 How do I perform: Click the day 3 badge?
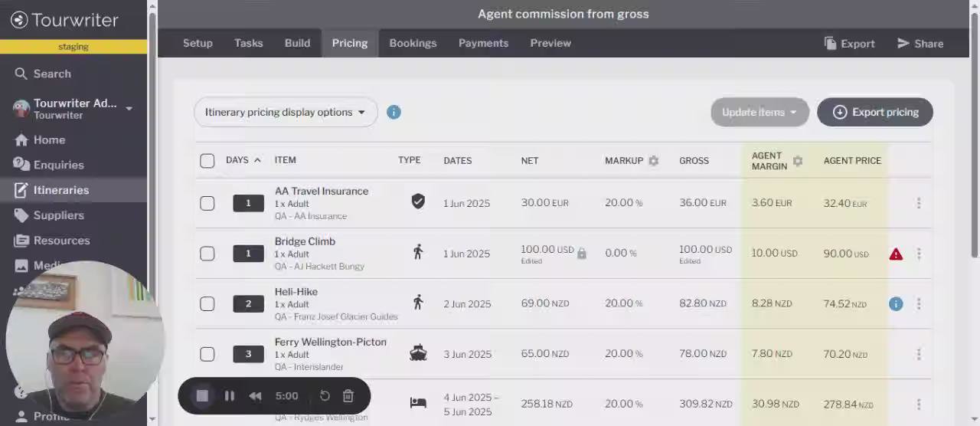coord(248,354)
